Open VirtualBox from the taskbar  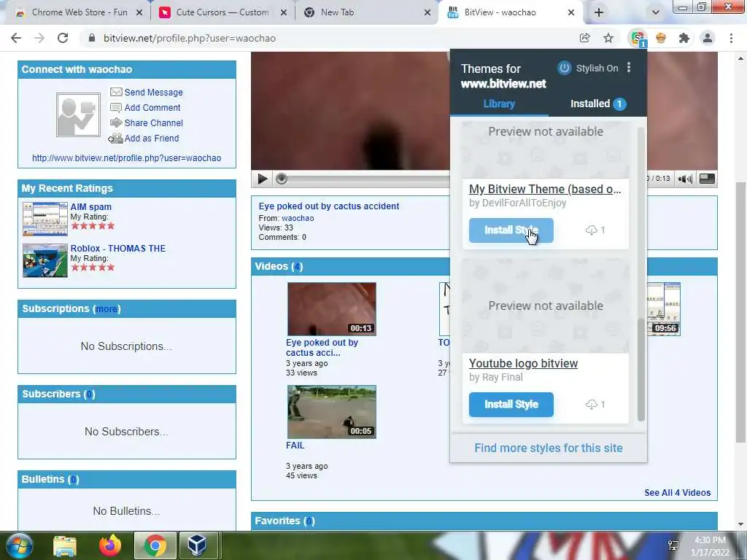pyautogui.click(x=197, y=545)
